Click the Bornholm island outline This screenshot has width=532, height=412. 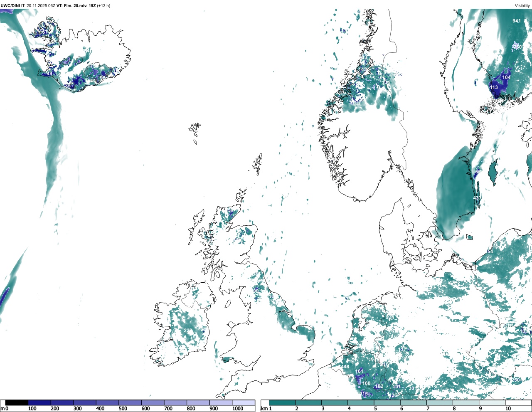470,237
